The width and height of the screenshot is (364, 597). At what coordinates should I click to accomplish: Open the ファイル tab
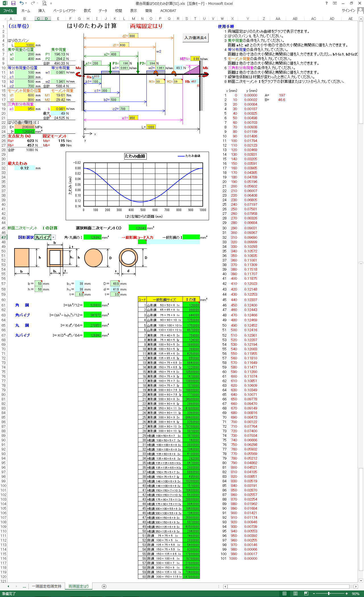click(x=8, y=11)
